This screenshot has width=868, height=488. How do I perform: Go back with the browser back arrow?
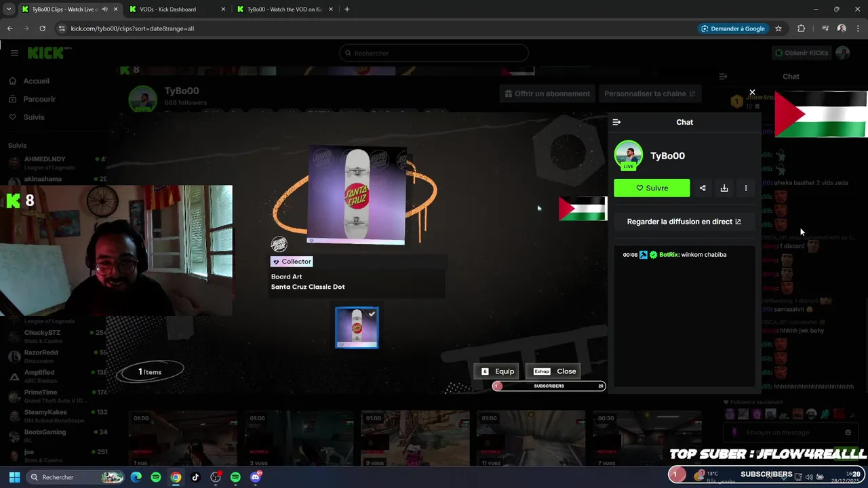[x=9, y=28]
